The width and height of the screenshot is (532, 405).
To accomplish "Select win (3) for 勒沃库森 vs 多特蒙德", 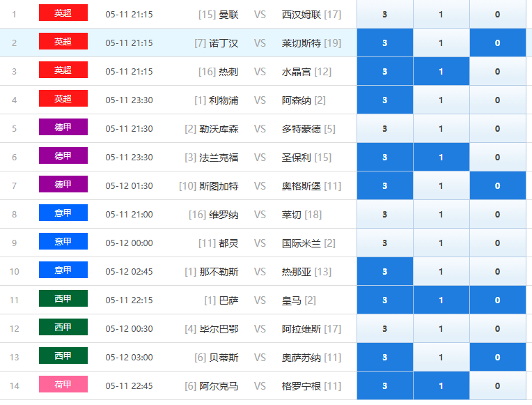I will click(385, 128).
